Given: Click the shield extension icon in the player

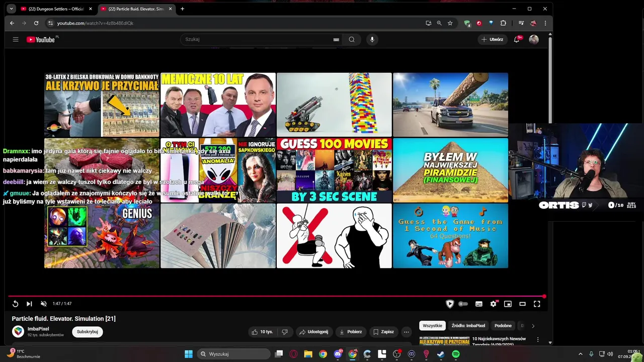Looking at the screenshot, I should tap(450, 304).
